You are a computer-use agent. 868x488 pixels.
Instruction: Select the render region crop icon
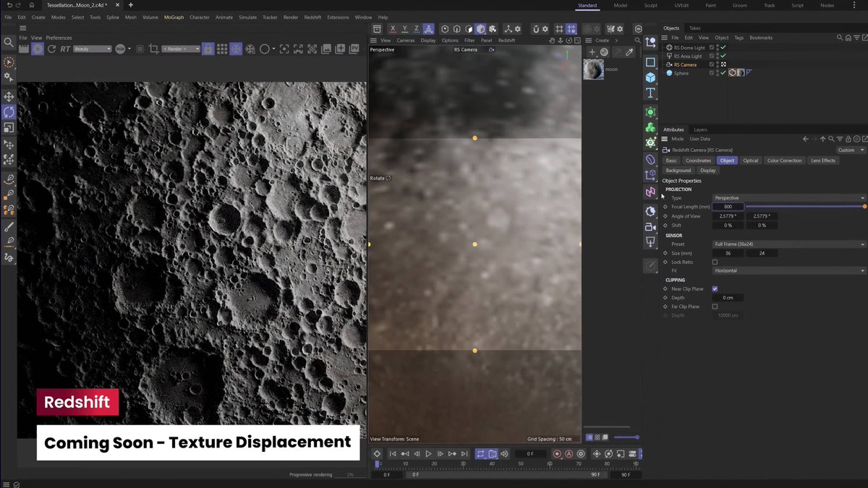153,49
